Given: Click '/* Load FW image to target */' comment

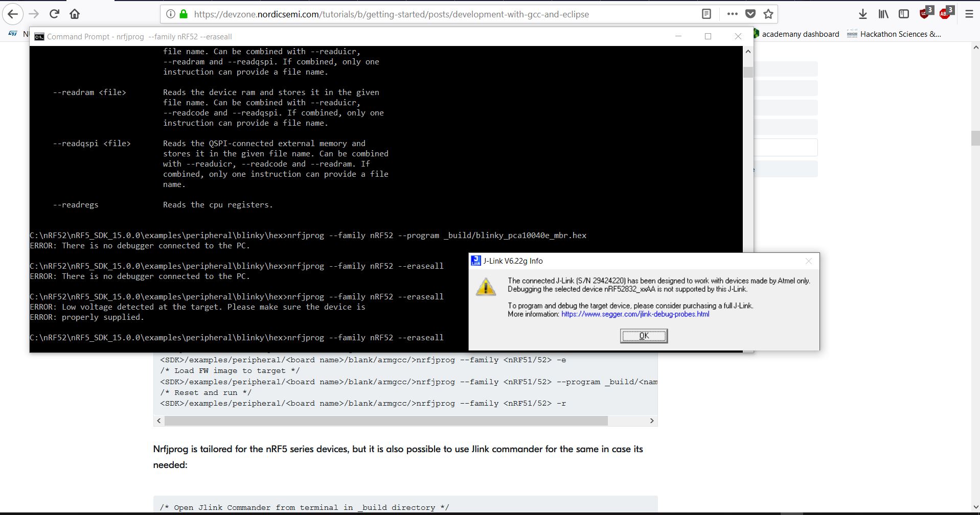Looking at the screenshot, I should (x=230, y=370).
